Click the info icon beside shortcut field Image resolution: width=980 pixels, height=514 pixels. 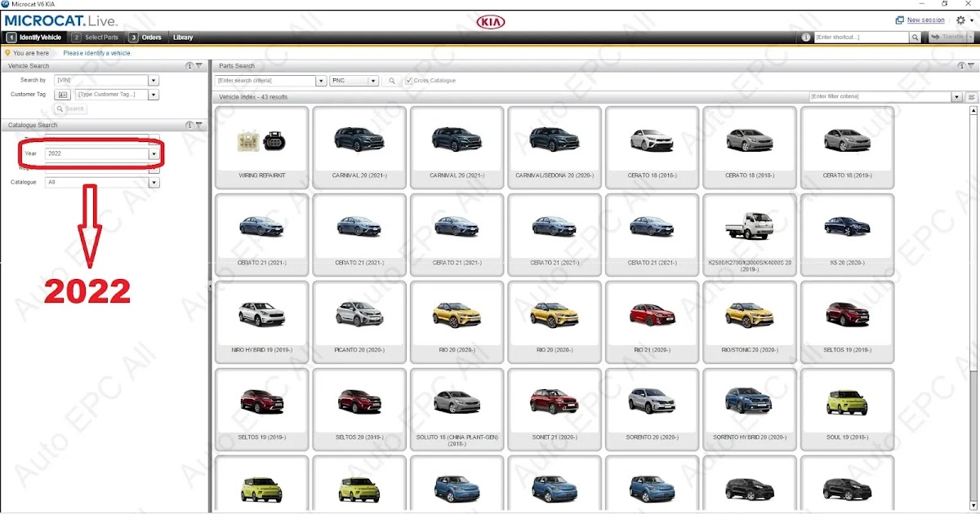[806, 38]
